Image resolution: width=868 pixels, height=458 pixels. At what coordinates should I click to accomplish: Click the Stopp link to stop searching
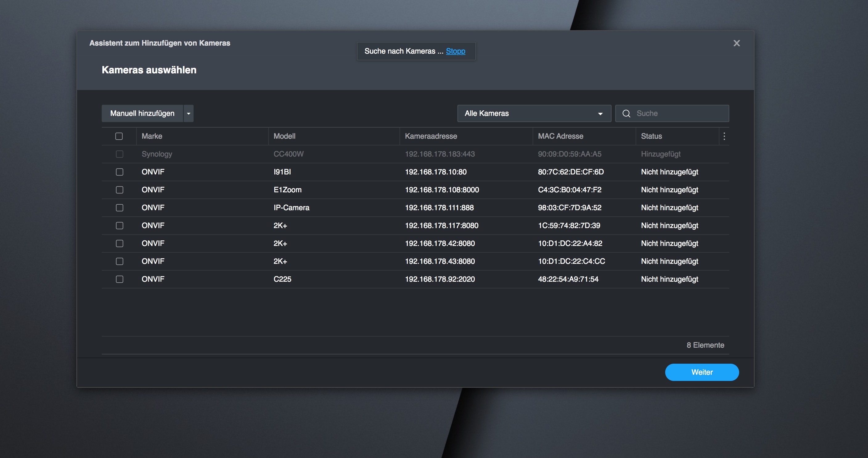456,51
